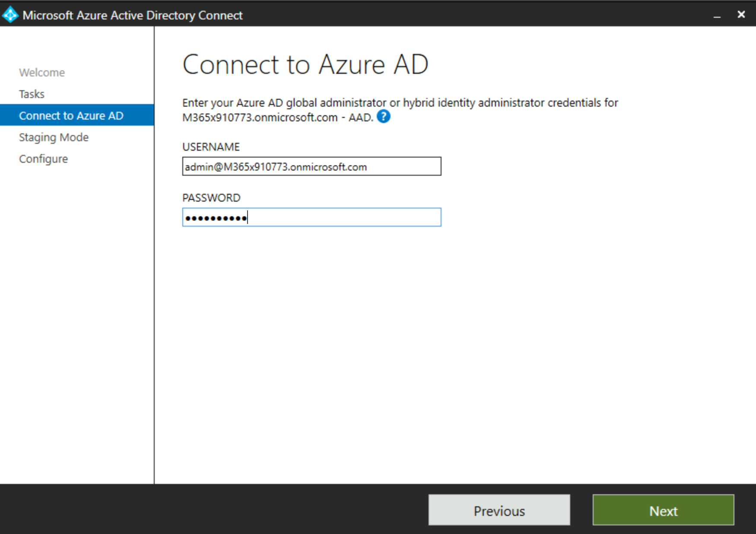Focus the PASSWORD input box
756x534 pixels.
click(311, 217)
